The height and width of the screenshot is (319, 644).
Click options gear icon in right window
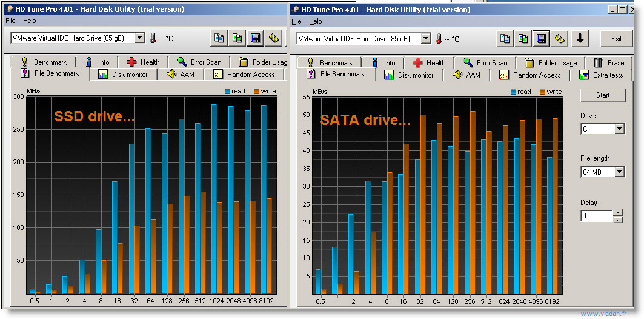coord(559,39)
